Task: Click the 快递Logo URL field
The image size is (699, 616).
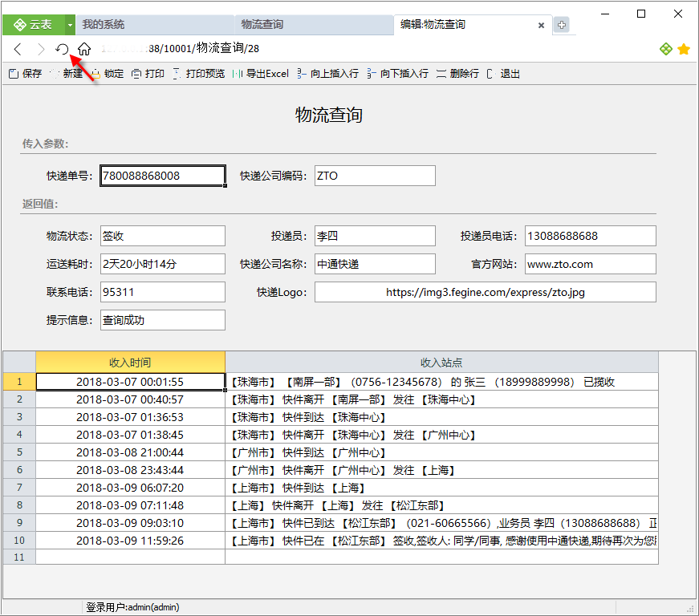Action: [485, 292]
